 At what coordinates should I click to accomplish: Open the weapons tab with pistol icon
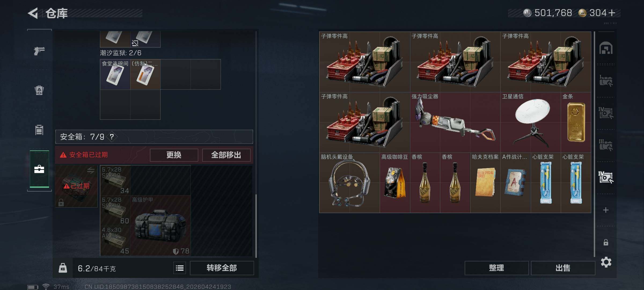[39, 51]
